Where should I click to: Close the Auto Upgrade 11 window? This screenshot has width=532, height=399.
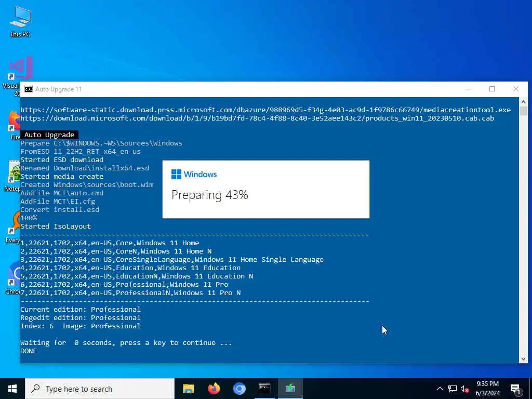[516, 89]
